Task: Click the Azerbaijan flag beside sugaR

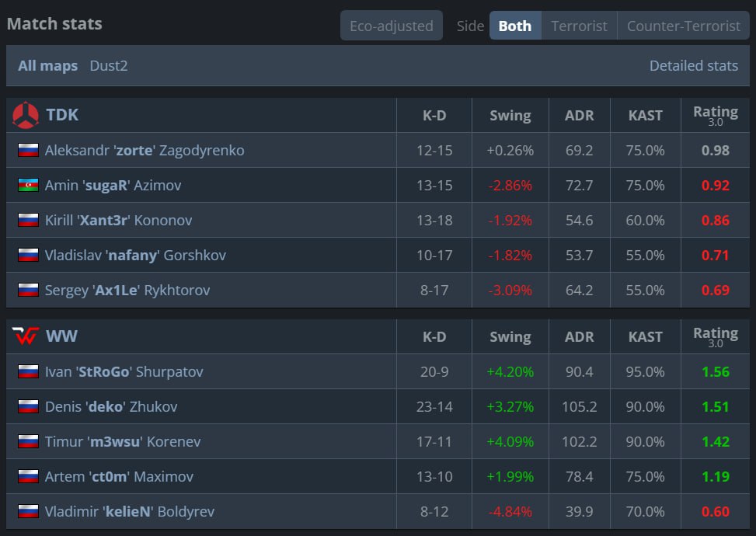Action: click(28, 185)
